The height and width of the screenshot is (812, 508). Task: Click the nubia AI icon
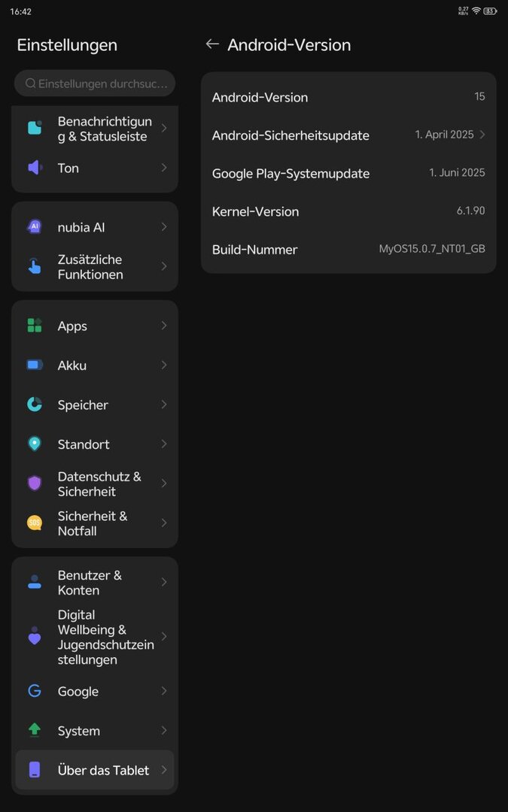coord(35,227)
